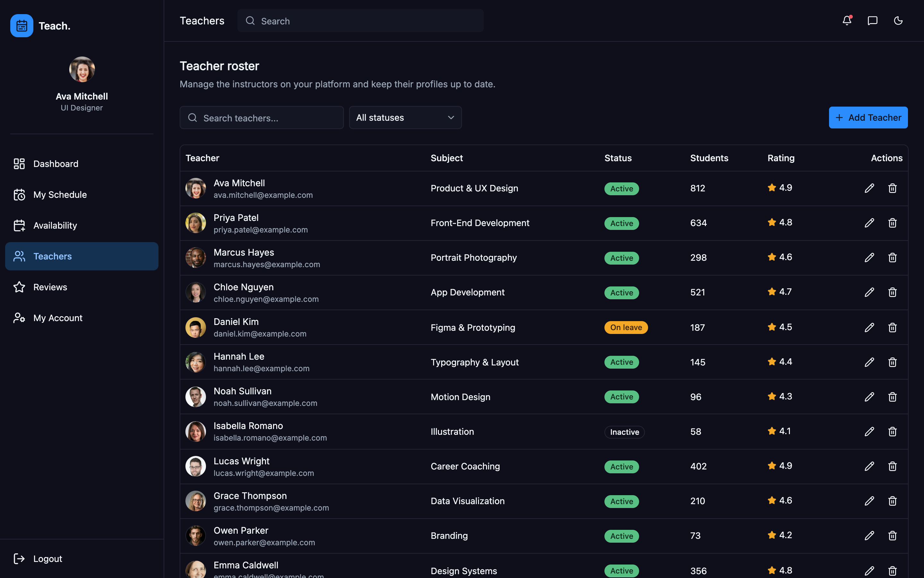The image size is (924, 578).
Task: Click Daniel Kim's On leave badge
Action: [x=626, y=328]
